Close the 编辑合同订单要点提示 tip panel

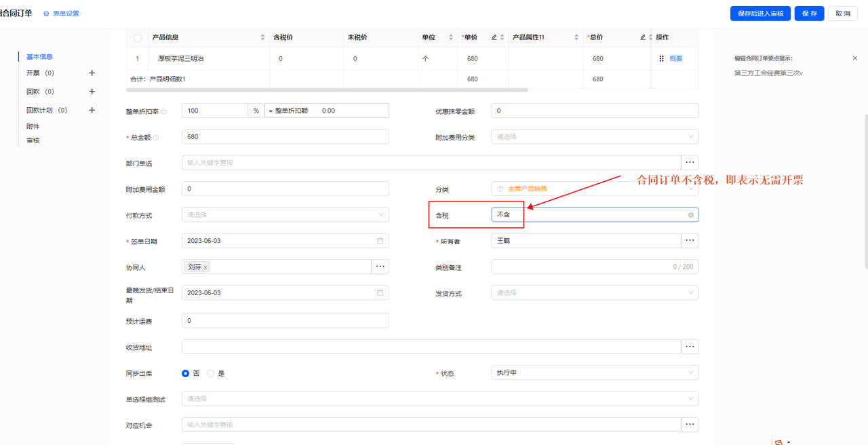click(854, 58)
